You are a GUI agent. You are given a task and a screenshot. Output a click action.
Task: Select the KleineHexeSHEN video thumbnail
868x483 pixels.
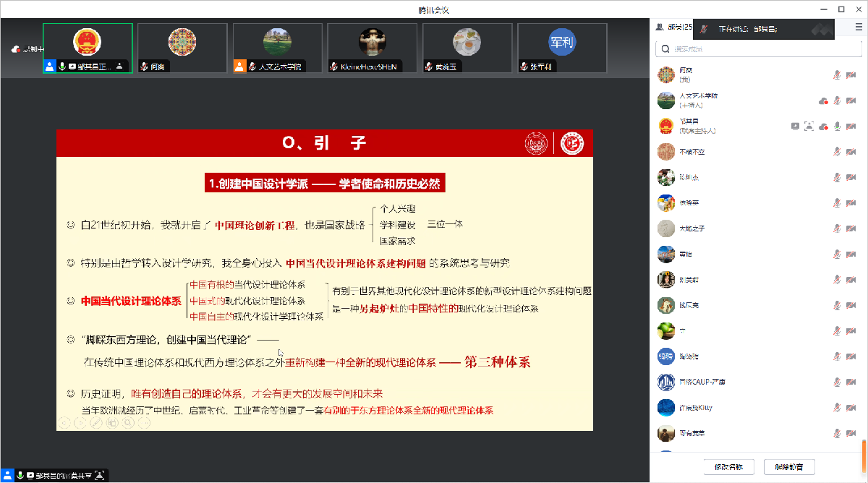[373, 47]
